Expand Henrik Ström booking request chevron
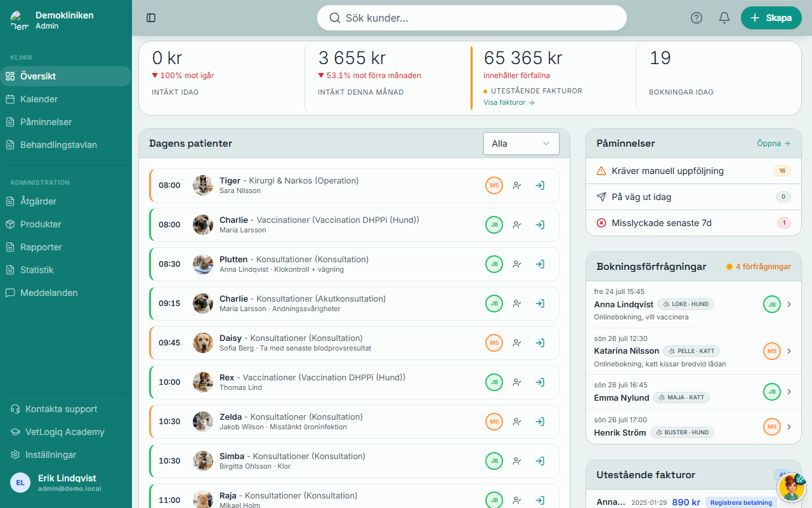The height and width of the screenshot is (508, 812). 789,427
